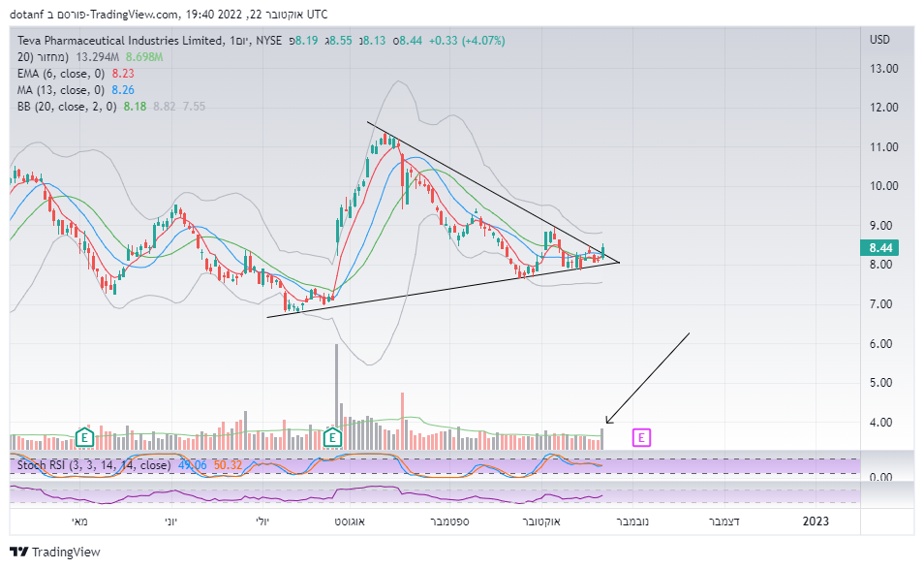Select the EMA (6, close, 0) indicator legend

(x=61, y=74)
